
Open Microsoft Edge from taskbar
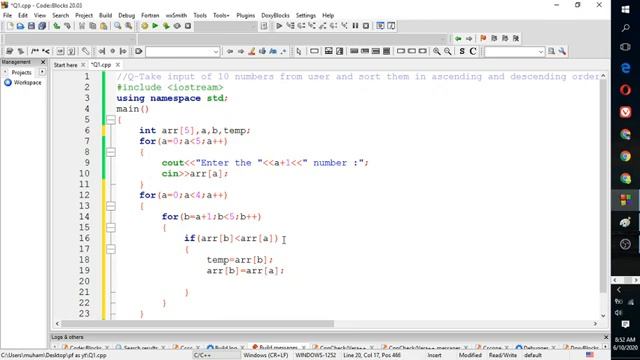tap(625, 68)
